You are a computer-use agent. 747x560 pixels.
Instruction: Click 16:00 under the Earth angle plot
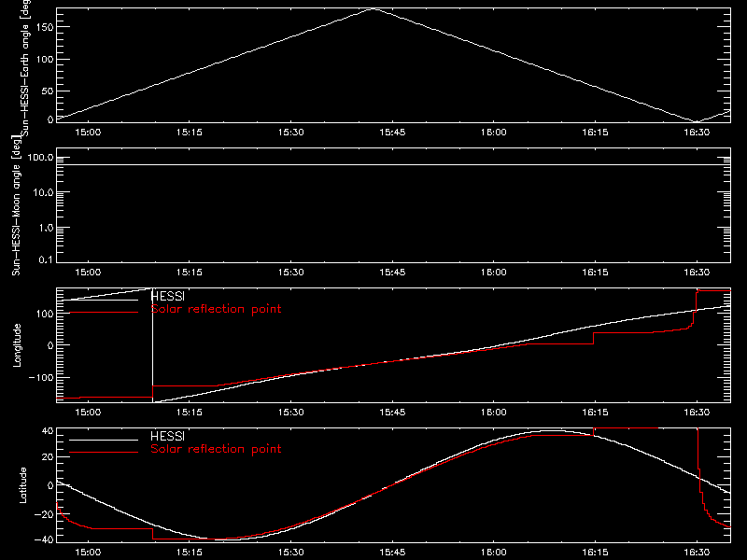[x=494, y=133]
